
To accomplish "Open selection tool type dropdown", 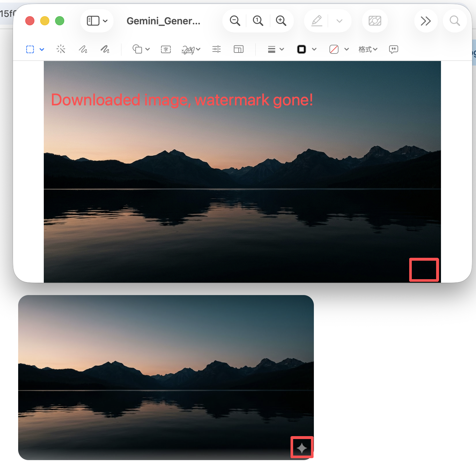I will click(42, 49).
